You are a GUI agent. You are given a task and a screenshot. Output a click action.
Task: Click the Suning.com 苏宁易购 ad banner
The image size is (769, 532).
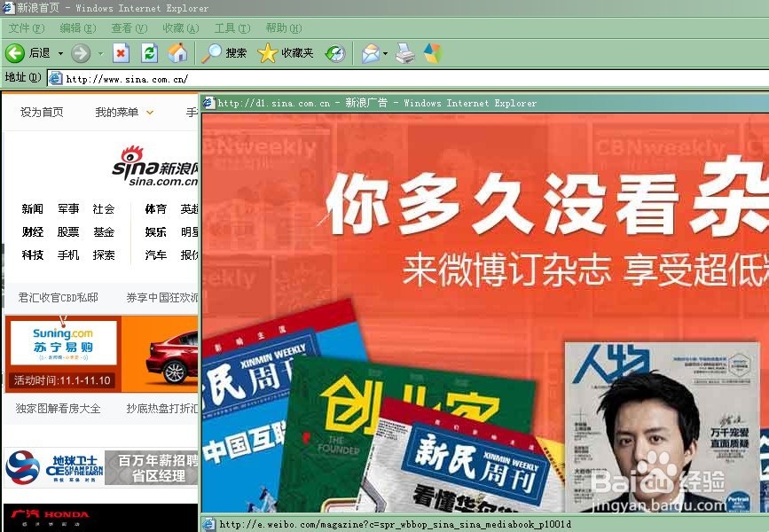[x=63, y=354]
